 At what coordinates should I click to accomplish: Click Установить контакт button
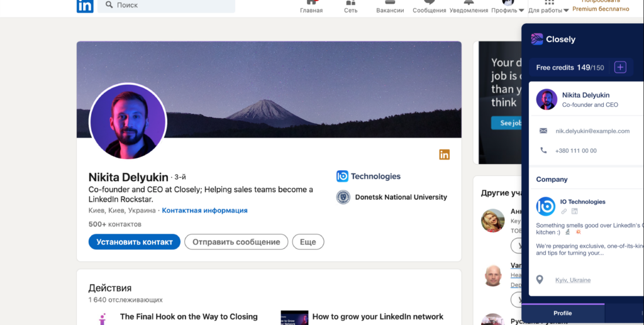[x=135, y=241]
